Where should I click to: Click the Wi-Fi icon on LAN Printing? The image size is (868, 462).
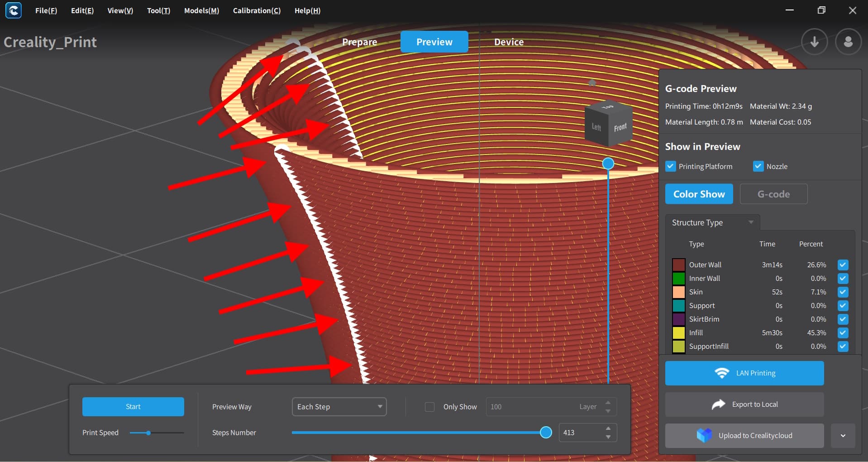coord(721,373)
